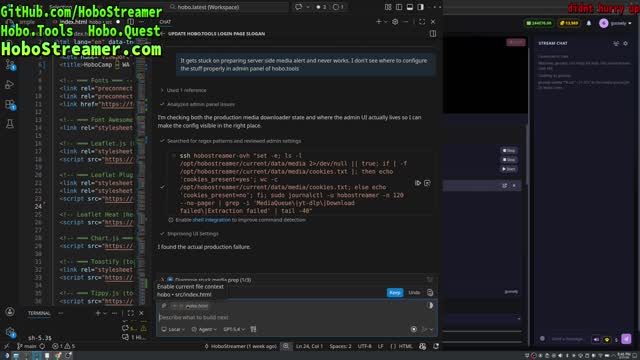Open the GPT-5.4 model picker dropdown
The image size is (640, 360).
click(234, 329)
